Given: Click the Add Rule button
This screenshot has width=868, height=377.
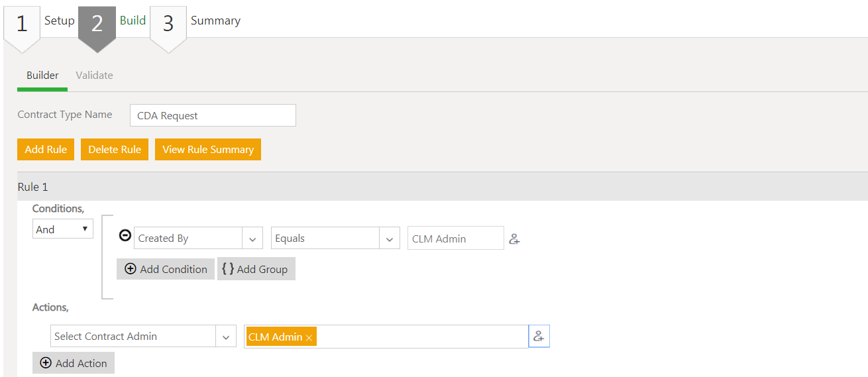Looking at the screenshot, I should click(46, 150).
